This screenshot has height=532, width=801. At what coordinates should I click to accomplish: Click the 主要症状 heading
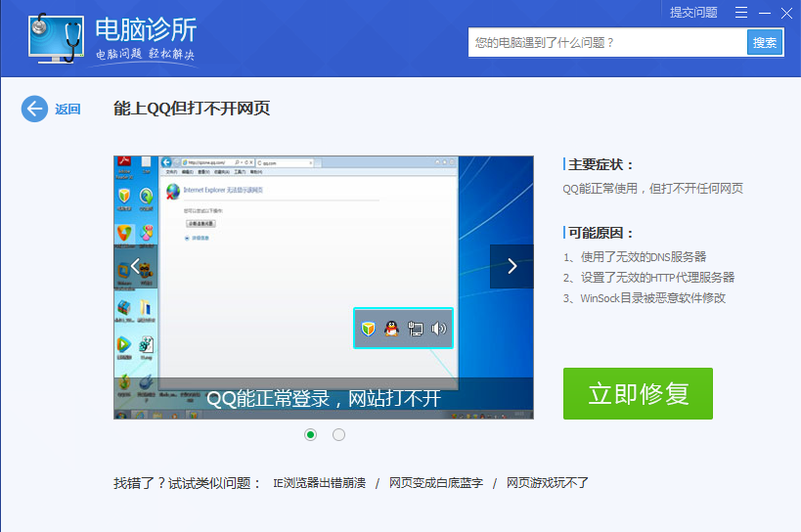click(601, 164)
